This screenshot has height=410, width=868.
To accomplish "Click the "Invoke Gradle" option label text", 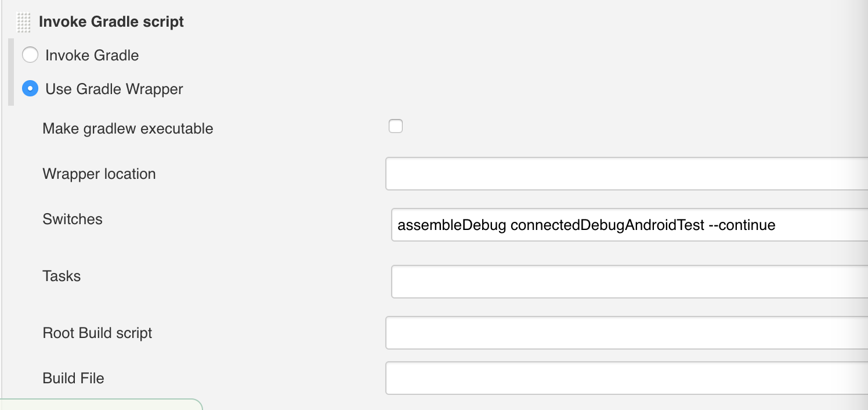I will pos(92,56).
